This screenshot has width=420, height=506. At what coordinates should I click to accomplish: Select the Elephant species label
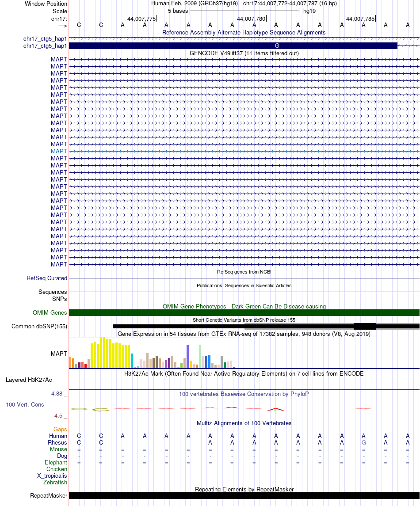(x=56, y=462)
